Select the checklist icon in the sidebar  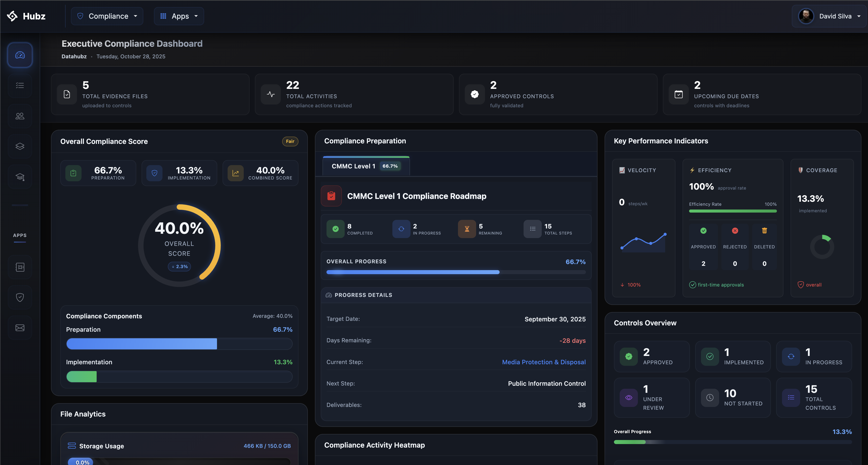pyautogui.click(x=19, y=85)
